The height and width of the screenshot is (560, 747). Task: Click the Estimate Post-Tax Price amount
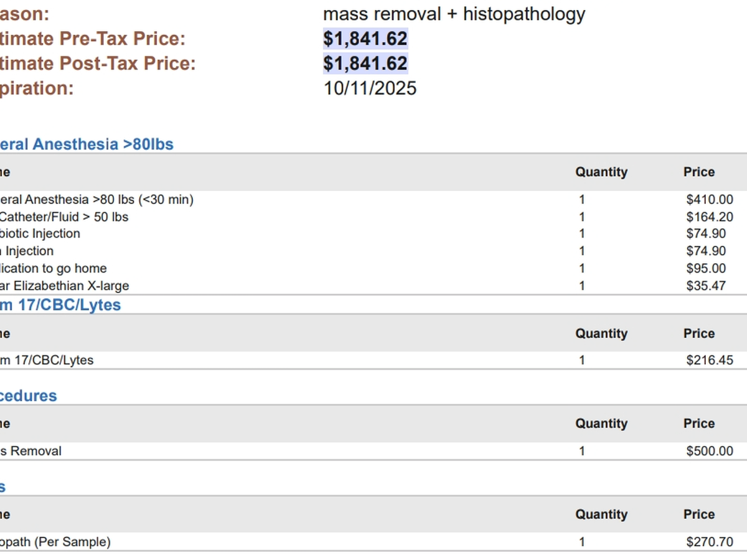(365, 63)
